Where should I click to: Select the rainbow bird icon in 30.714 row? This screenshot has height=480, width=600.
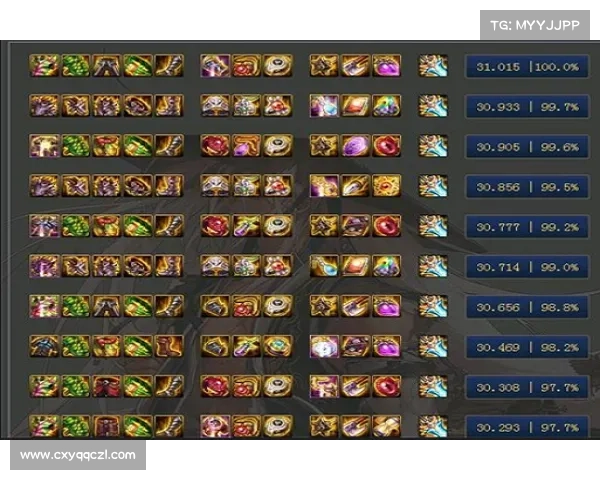pyautogui.click(x=386, y=266)
